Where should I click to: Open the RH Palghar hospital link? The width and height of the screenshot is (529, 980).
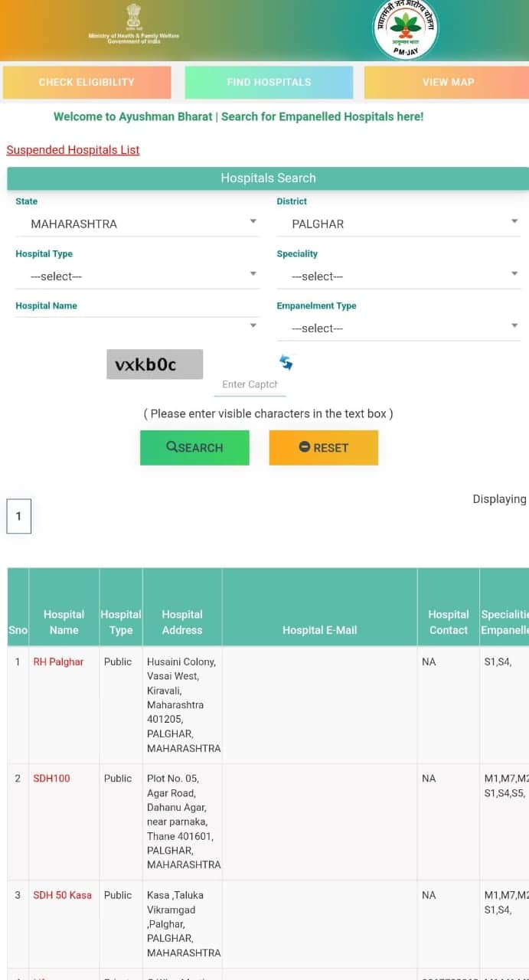click(x=58, y=661)
